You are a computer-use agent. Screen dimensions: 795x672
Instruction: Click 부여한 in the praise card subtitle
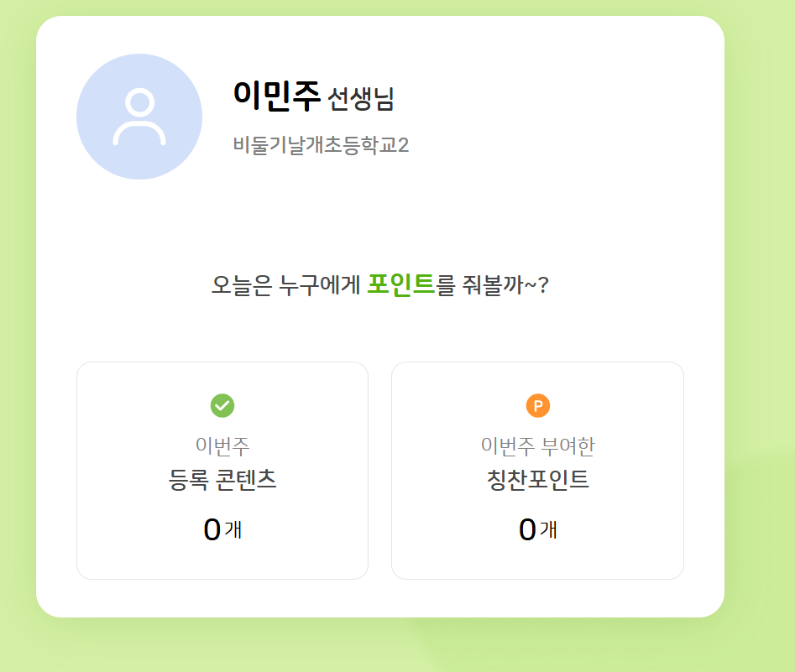[x=567, y=445]
